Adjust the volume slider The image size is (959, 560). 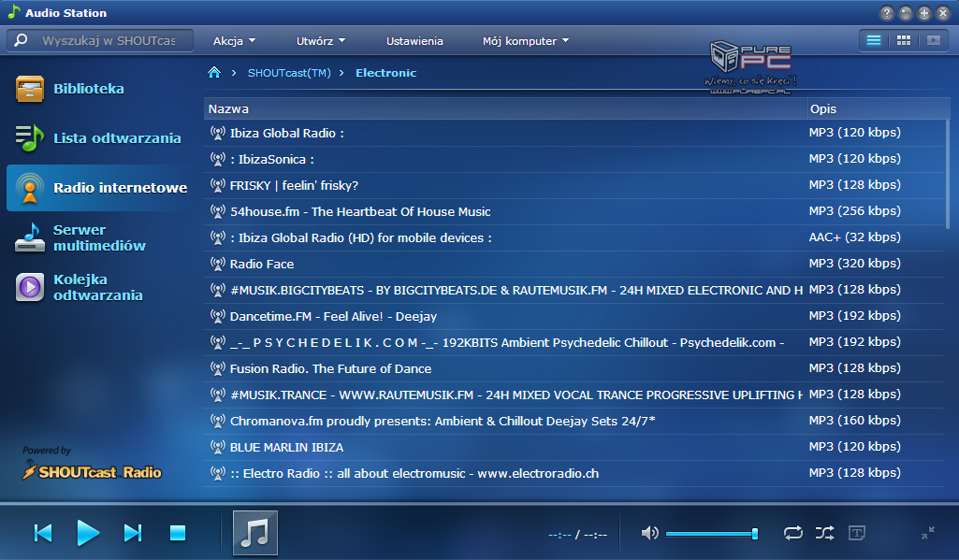click(712, 534)
